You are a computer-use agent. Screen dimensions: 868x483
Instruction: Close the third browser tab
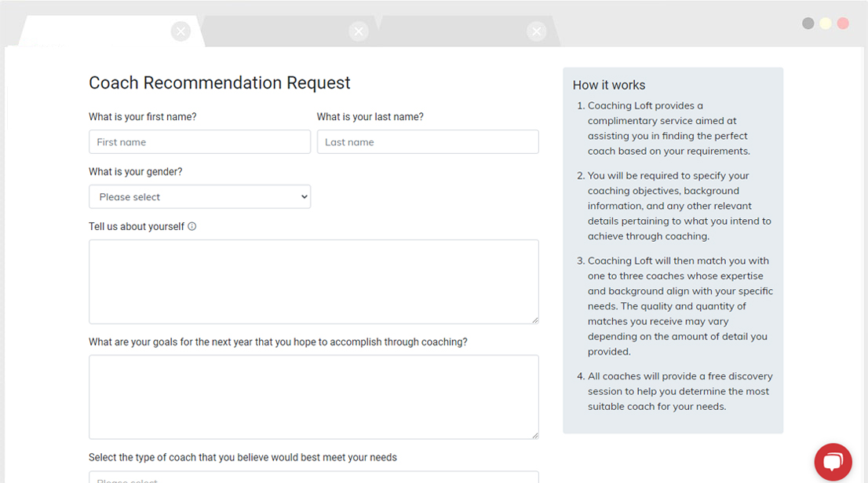[x=536, y=31]
